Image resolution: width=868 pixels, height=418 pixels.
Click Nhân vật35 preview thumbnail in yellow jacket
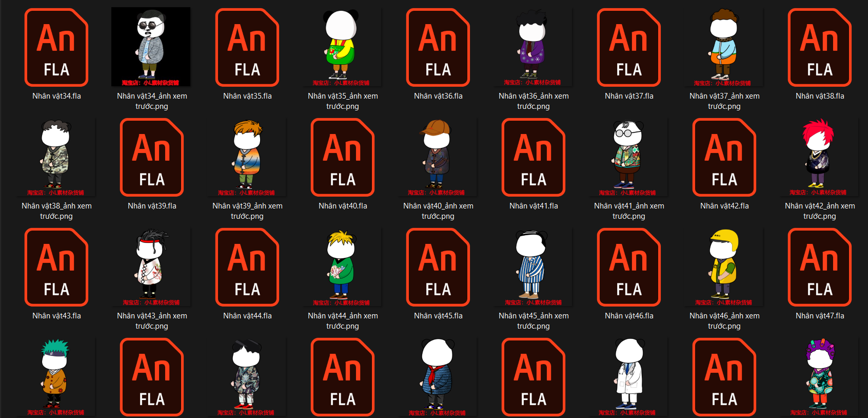coord(342,47)
